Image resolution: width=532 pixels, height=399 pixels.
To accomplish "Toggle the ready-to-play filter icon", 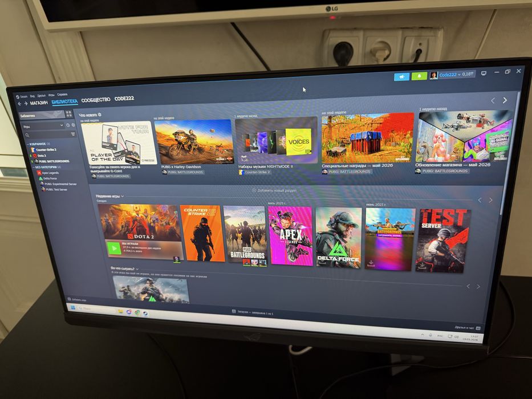I will tap(73, 125).
